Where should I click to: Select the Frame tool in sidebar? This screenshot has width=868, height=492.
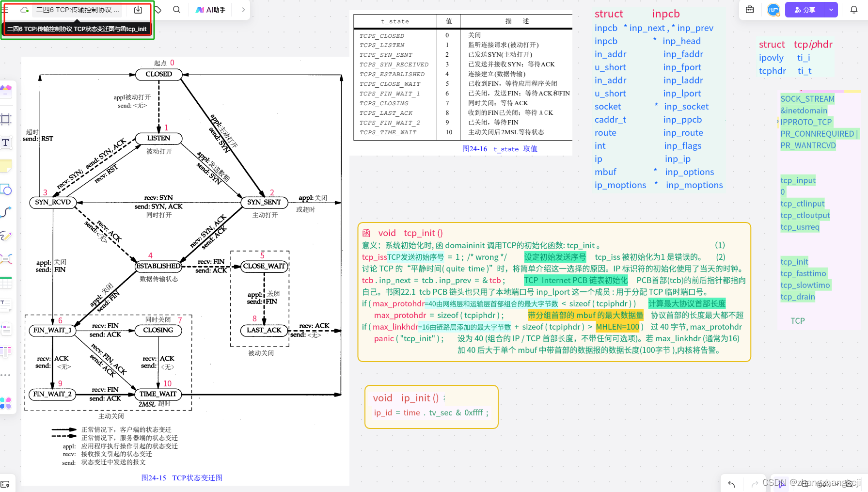tap(6, 119)
